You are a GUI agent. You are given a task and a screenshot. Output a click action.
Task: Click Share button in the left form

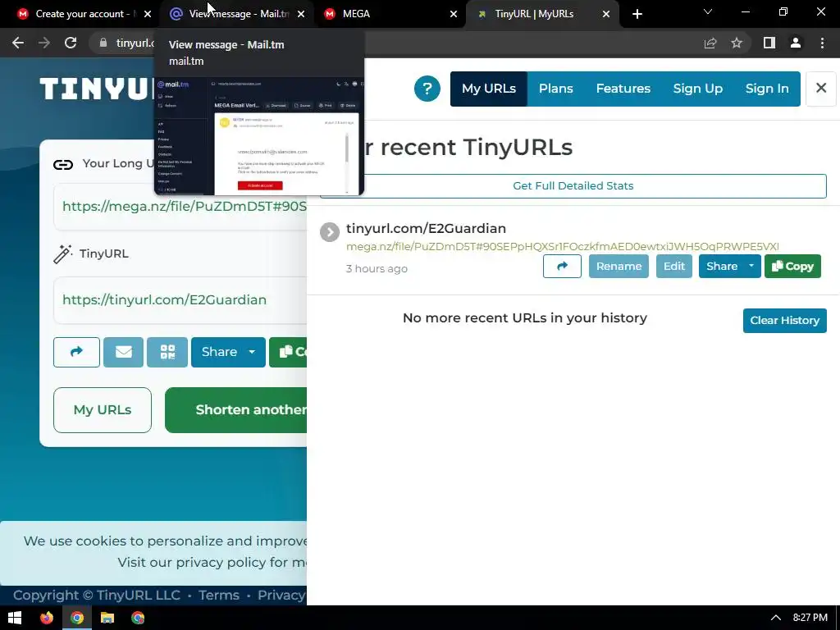coord(219,352)
